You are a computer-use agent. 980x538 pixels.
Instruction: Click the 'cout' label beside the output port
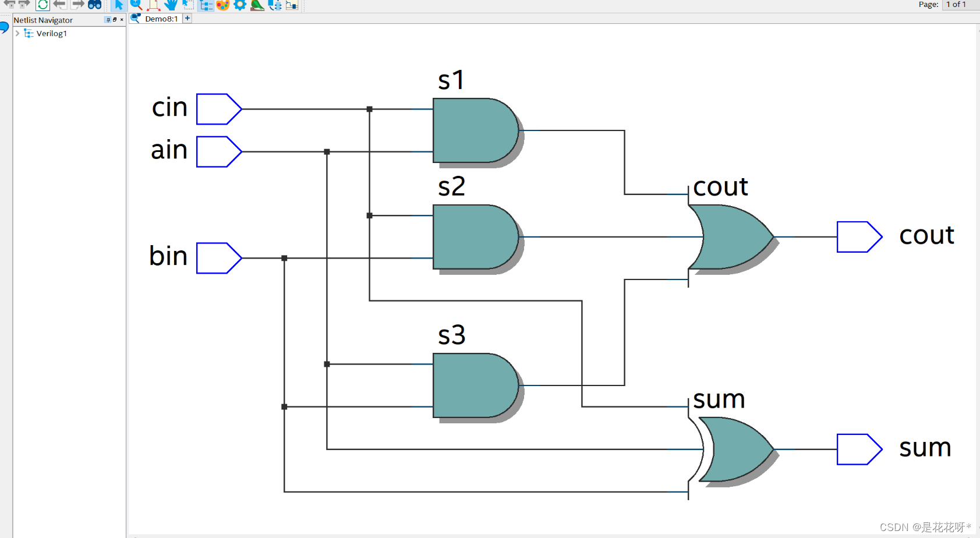(x=926, y=235)
